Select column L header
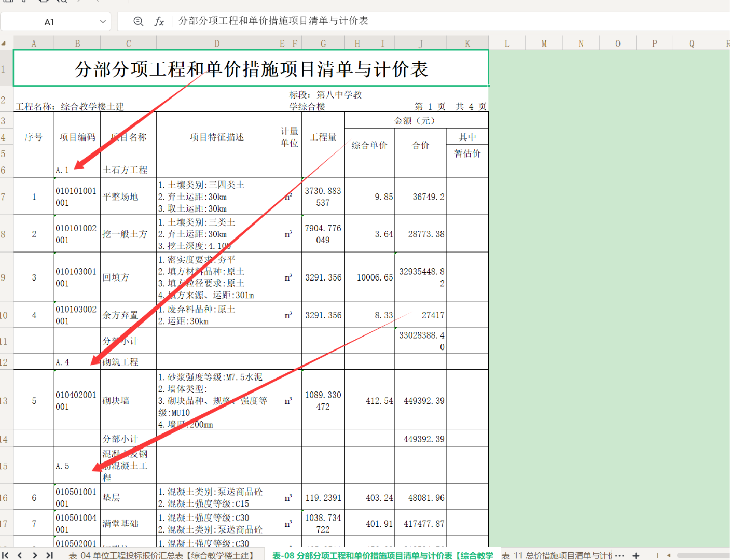The width and height of the screenshot is (730, 560). [x=507, y=44]
